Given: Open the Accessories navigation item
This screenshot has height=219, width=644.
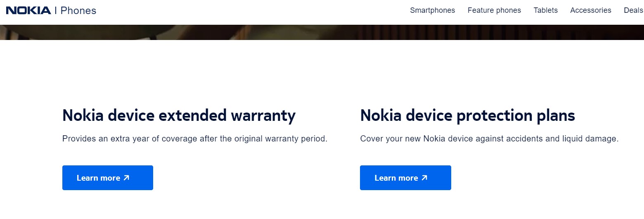Looking at the screenshot, I should 590,10.
